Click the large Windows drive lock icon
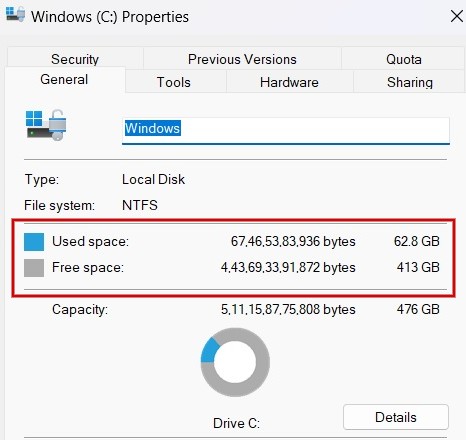This screenshot has height=440, width=466. [x=46, y=125]
